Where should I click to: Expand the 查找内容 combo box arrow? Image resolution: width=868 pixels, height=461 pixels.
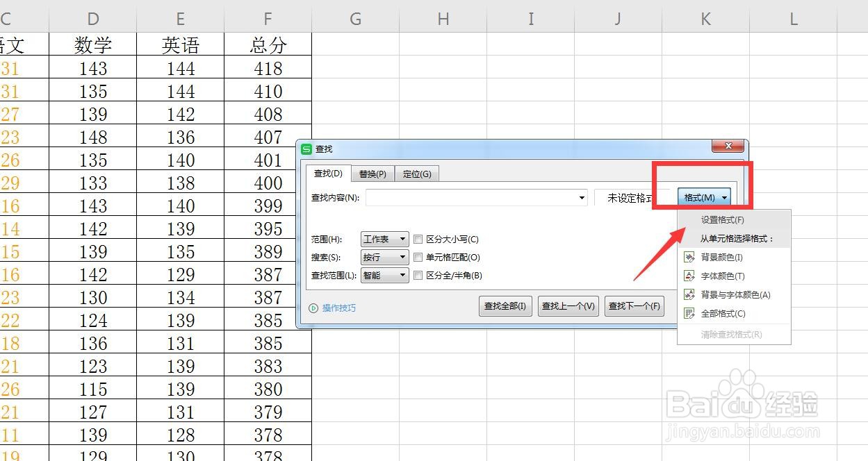click(x=582, y=198)
